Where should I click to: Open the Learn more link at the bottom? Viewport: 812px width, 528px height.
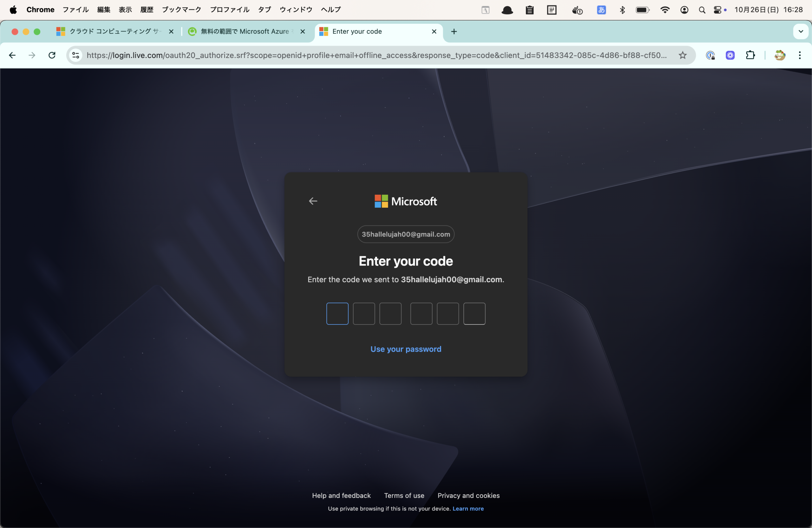[468, 509]
